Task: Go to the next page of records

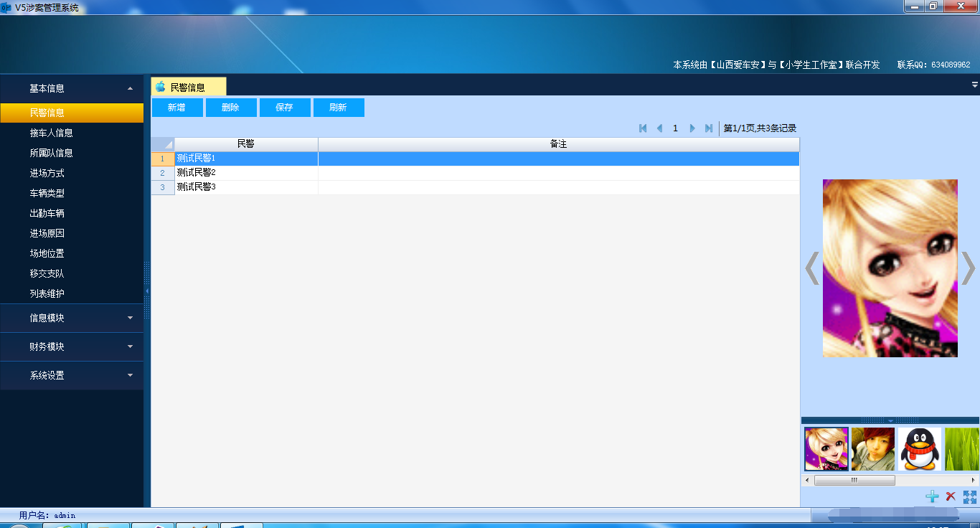Action: (x=692, y=128)
